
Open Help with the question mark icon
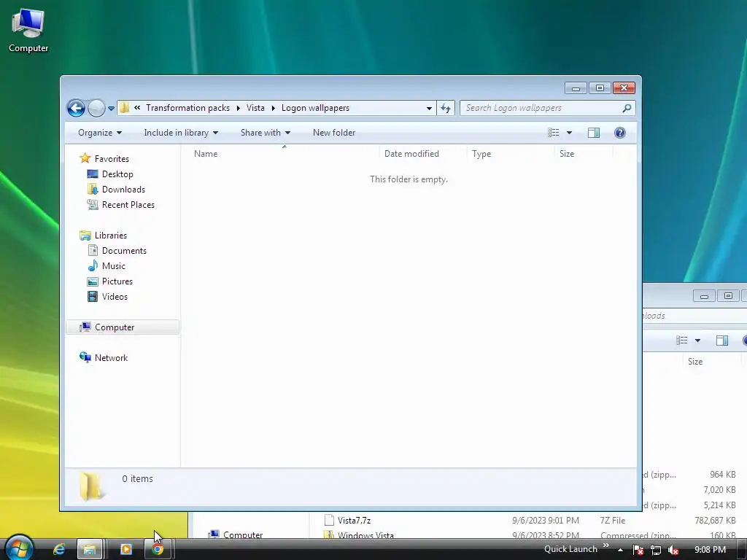click(x=620, y=133)
